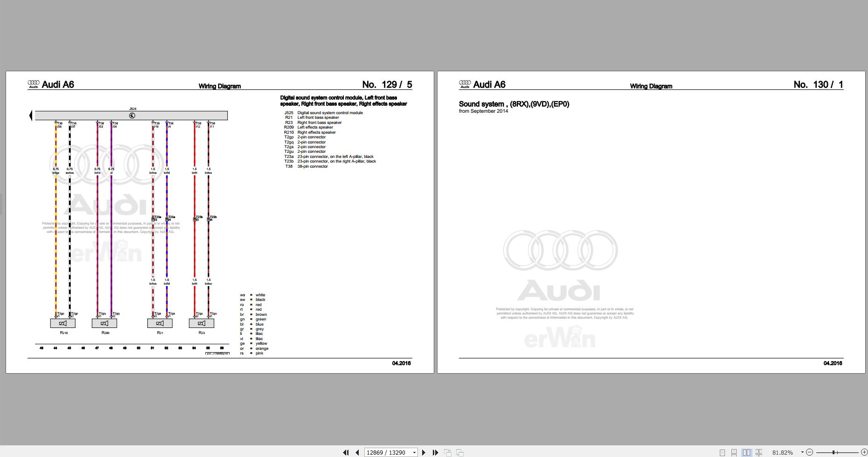Click color code 'rs = pink'
The height and width of the screenshot is (457, 868).
pyautogui.click(x=252, y=353)
